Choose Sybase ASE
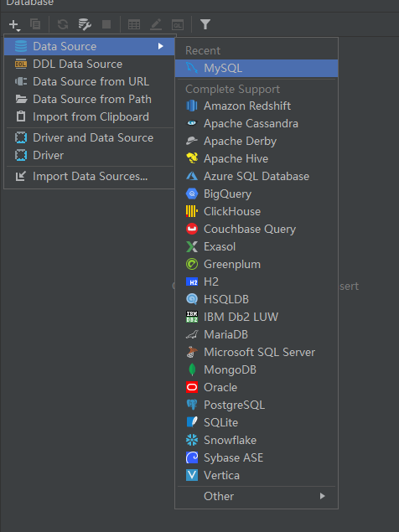The height and width of the screenshot is (532, 399). [256, 458]
